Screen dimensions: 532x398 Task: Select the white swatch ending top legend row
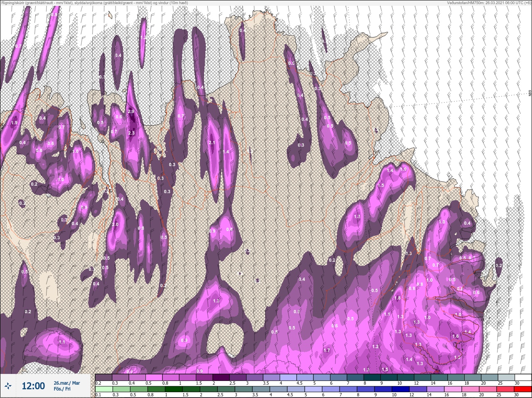coord(523,377)
